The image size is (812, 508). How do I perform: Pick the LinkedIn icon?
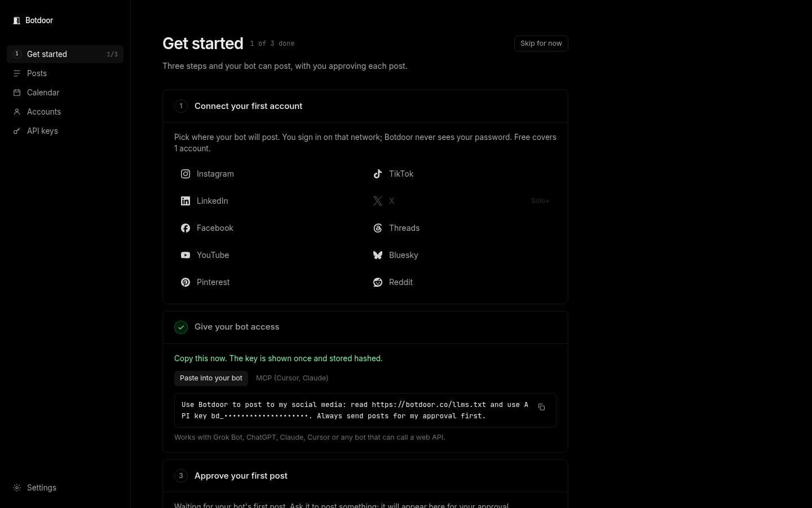coord(186,201)
